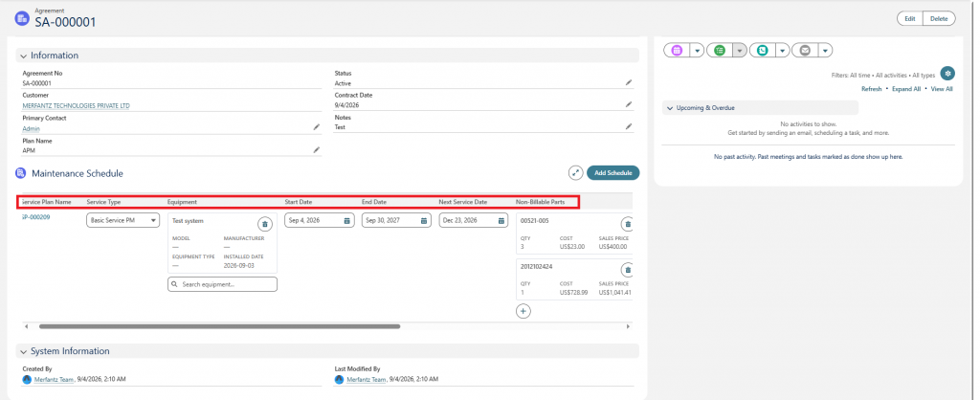980x400 pixels.
Task: Click the Add Schedule button
Action: click(x=613, y=173)
